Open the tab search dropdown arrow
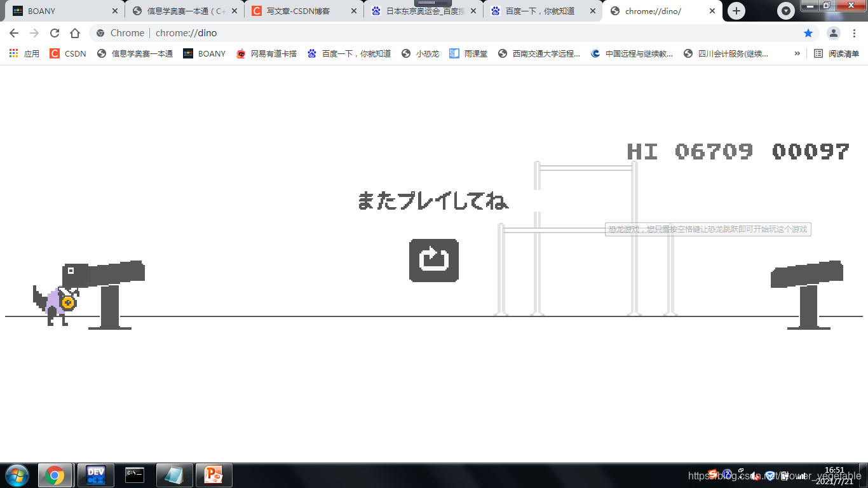 [786, 11]
